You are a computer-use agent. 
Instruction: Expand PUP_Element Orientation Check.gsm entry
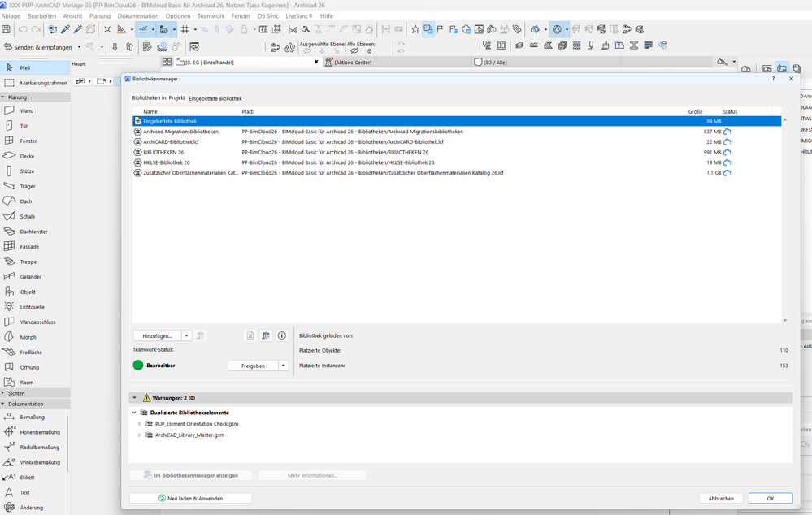[139, 424]
